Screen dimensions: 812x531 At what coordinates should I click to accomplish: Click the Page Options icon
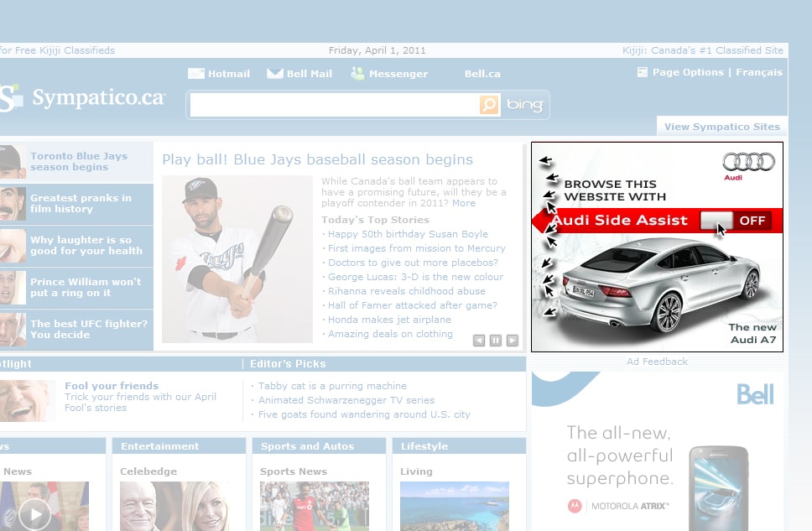[x=643, y=72]
